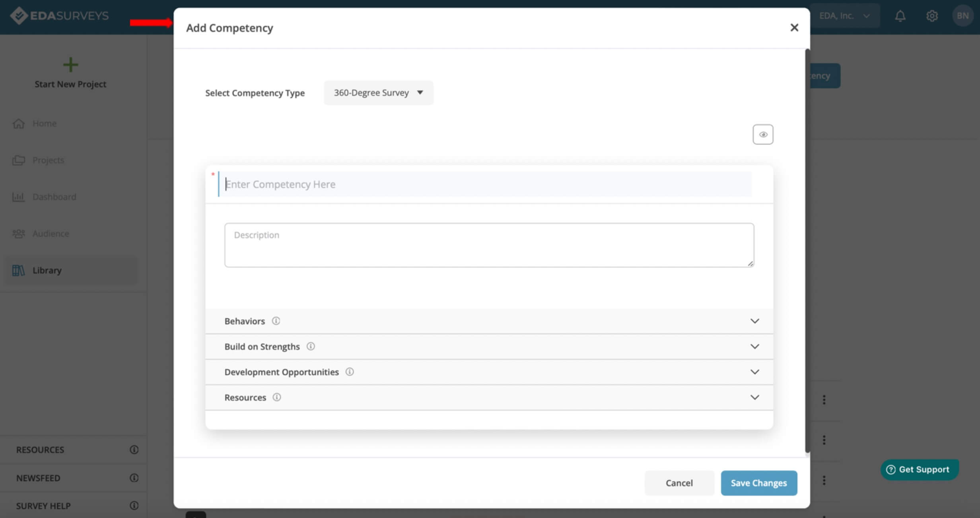Click the Description text area
980x518 pixels.
[x=489, y=245]
